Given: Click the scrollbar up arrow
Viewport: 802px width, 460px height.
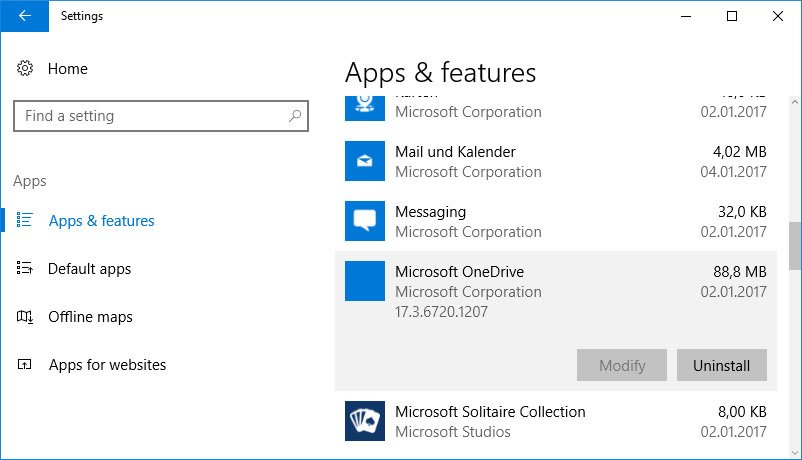Looking at the screenshot, I should pyautogui.click(x=794, y=102).
